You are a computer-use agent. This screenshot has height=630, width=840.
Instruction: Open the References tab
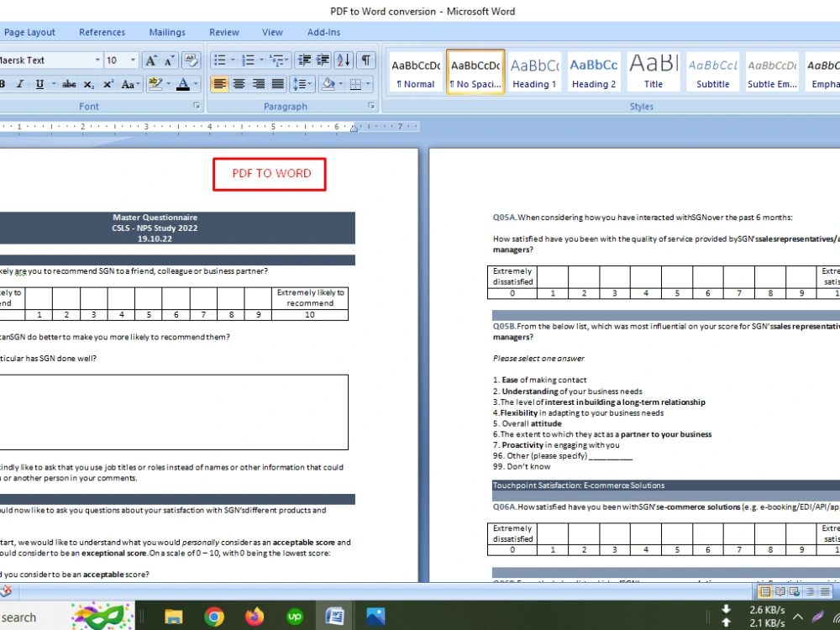pos(102,32)
